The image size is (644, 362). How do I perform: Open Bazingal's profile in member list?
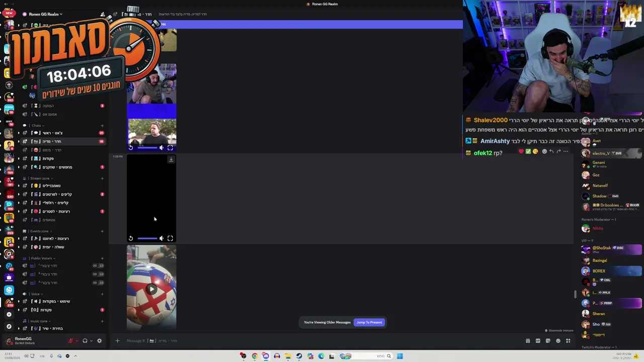[611, 260]
